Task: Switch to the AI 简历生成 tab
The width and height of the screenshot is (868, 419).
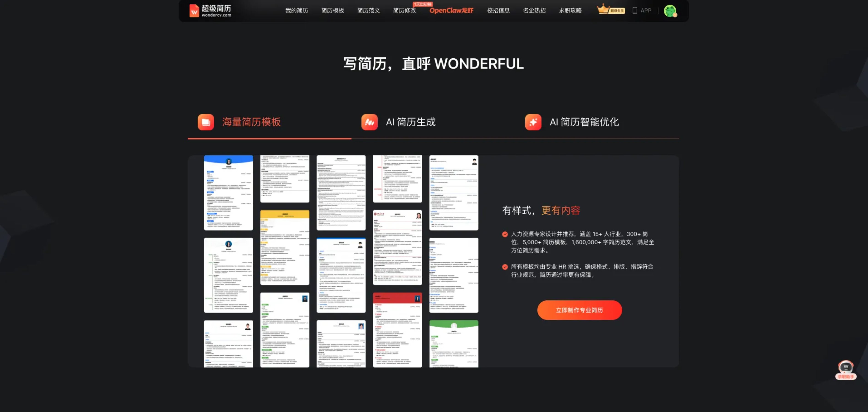Action: pyautogui.click(x=411, y=122)
